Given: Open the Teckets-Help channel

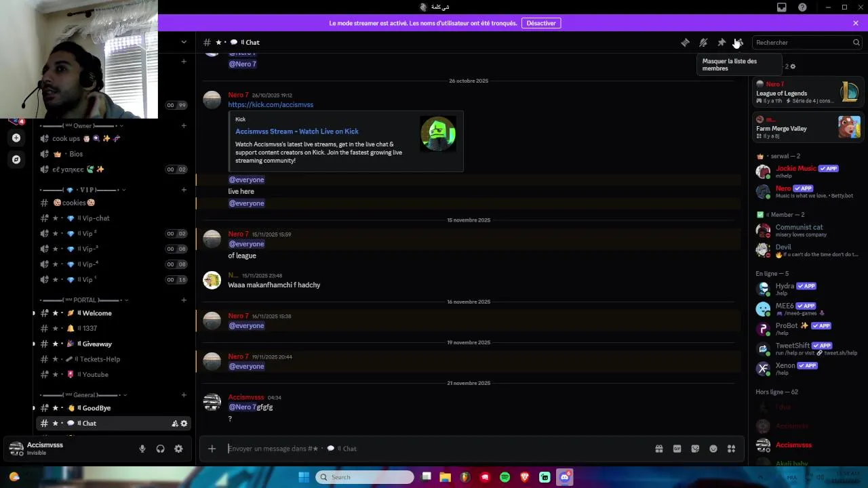Looking at the screenshot, I should tap(113, 359).
